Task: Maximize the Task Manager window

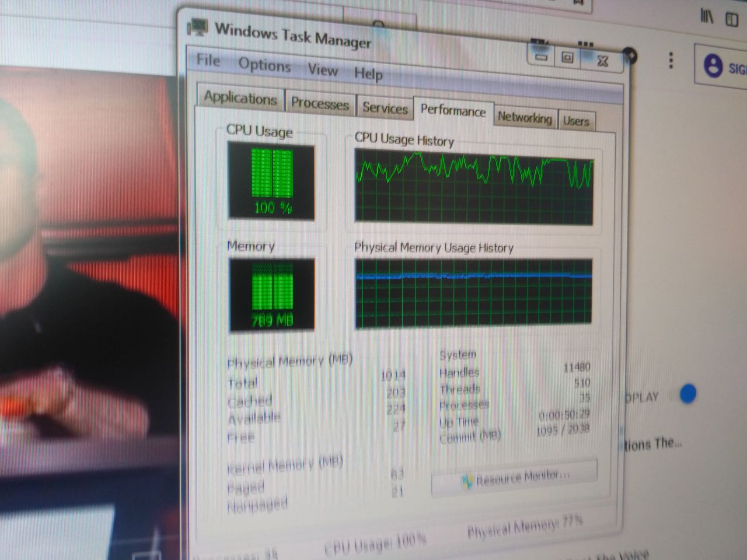Action: click(x=567, y=58)
